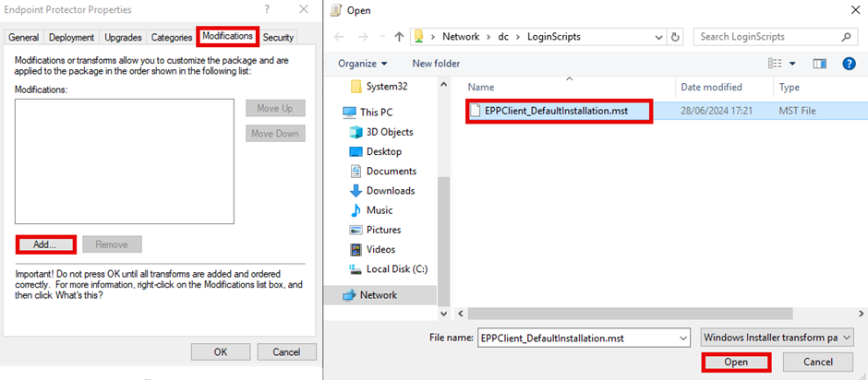
Task: Expand the Organize dropdown menu
Action: (363, 64)
